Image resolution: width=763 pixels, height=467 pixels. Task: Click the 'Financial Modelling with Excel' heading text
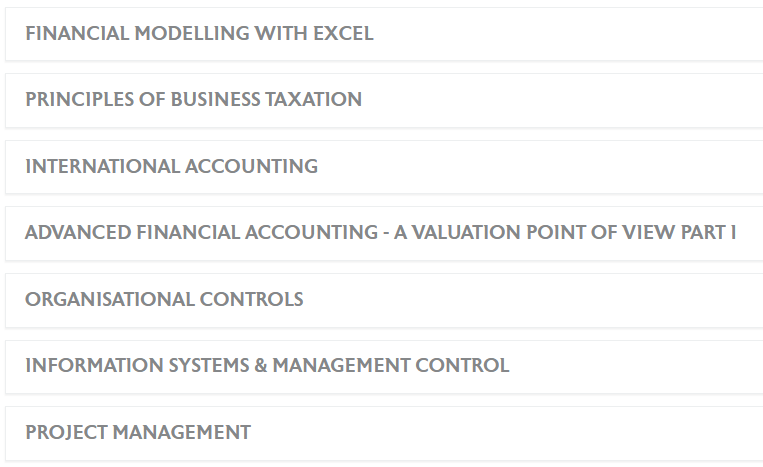(200, 33)
